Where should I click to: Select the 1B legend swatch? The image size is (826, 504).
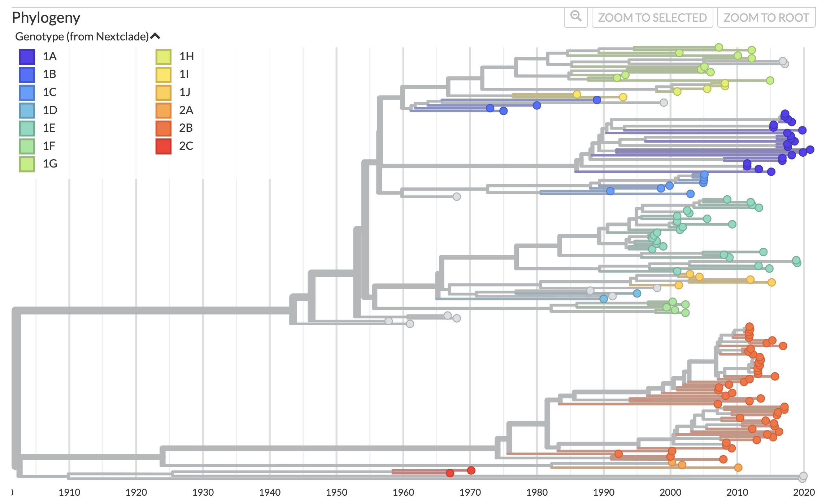pyautogui.click(x=27, y=74)
